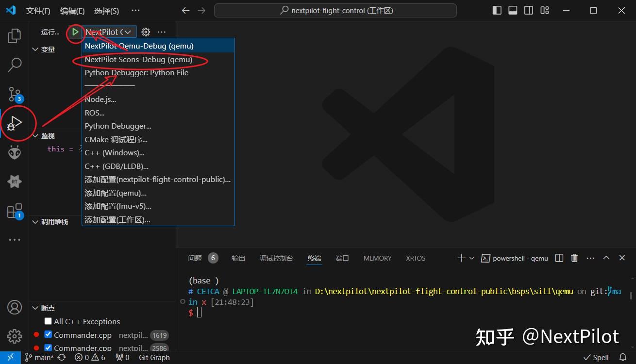Enable the All C++ Exceptions checkbox
The image size is (636, 364).
(x=48, y=321)
